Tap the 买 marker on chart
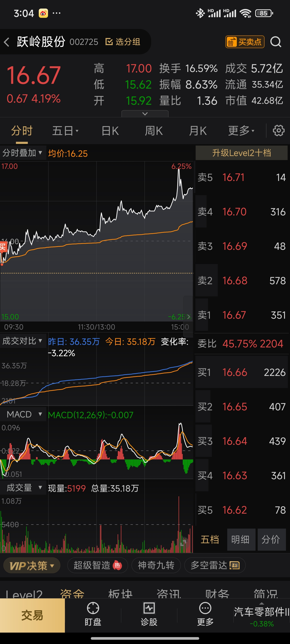Image resolution: width=290 pixels, height=644 pixels. pos(3,247)
